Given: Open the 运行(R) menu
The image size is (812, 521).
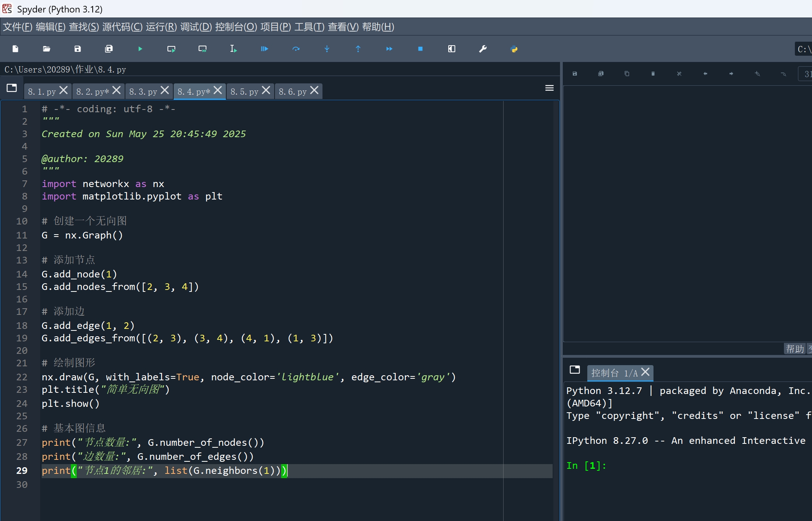Looking at the screenshot, I should (161, 27).
